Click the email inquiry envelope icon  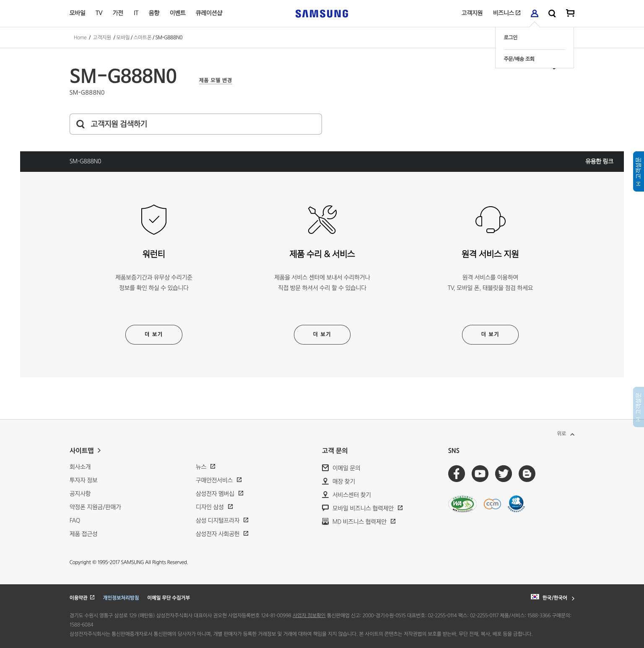pos(325,468)
